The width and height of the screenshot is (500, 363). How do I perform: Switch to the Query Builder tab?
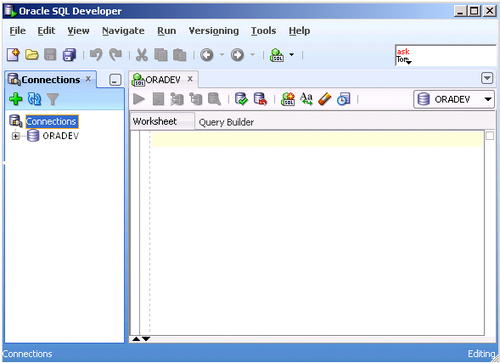coord(226,122)
